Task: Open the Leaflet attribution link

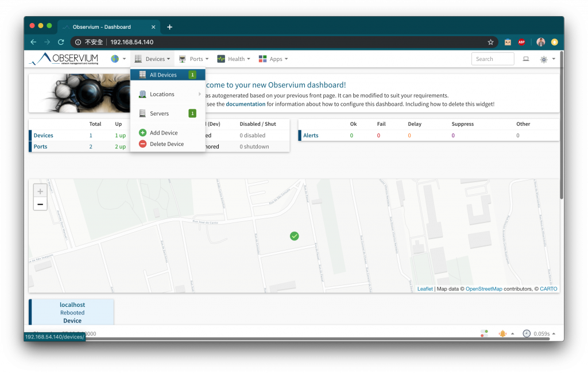Action: [425, 289]
